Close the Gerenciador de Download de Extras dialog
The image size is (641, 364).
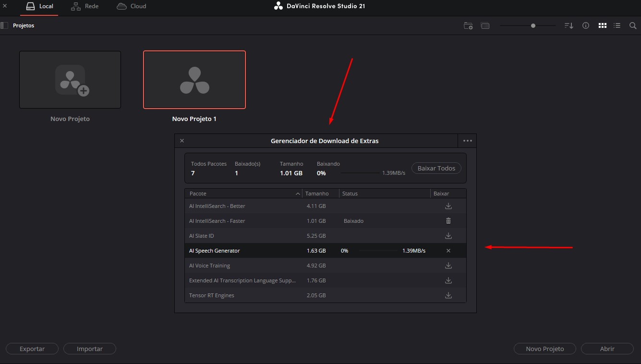pos(182,141)
